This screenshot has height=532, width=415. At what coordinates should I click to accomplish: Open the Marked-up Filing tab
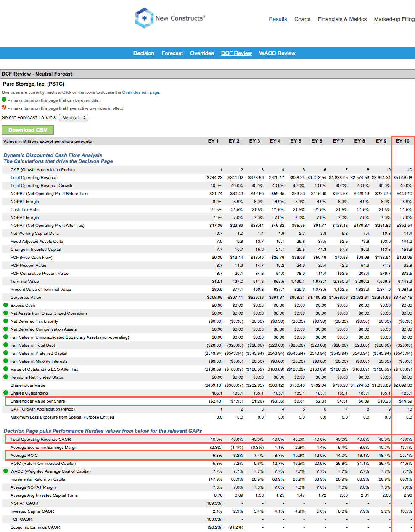pos(394,19)
